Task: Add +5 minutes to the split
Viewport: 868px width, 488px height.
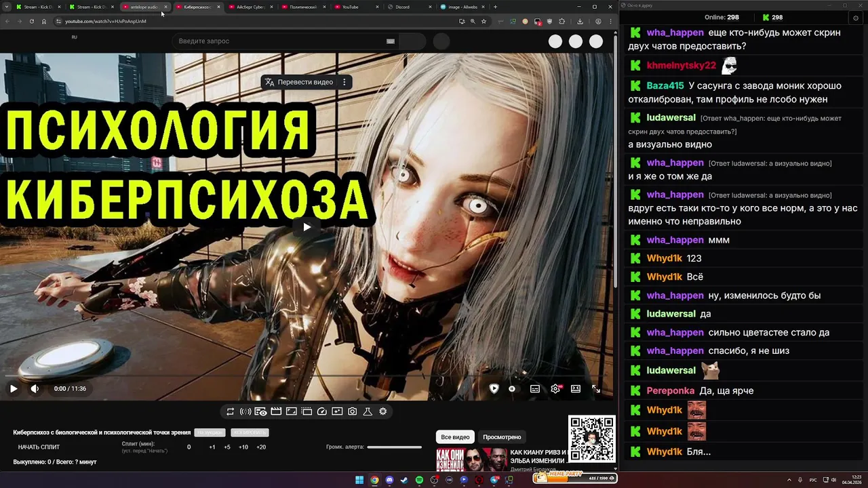Action: (227, 447)
